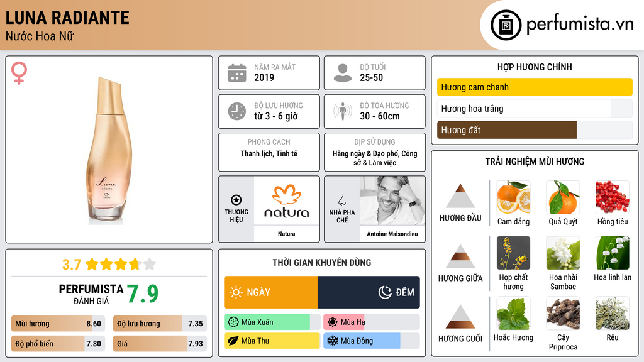This screenshot has width=644, height=362.
Task: Click the Natura brand logo
Action: [286, 200]
